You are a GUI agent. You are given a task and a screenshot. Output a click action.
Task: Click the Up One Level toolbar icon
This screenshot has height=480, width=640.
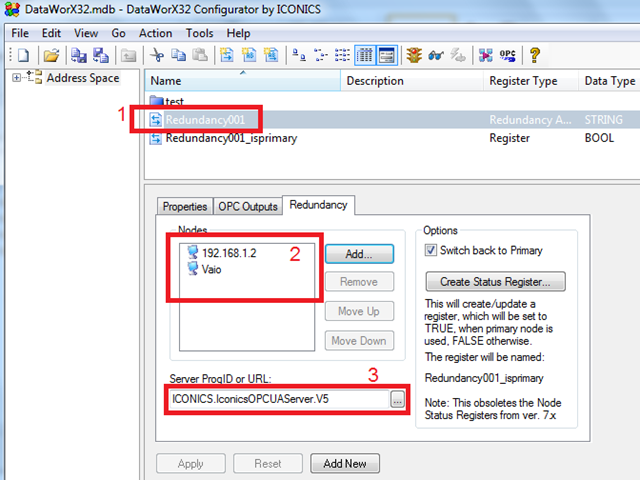129,55
